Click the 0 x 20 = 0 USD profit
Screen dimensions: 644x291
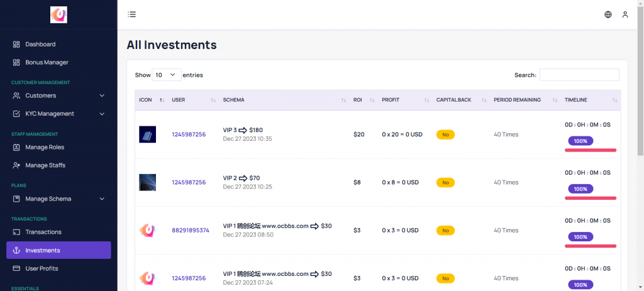click(x=402, y=135)
